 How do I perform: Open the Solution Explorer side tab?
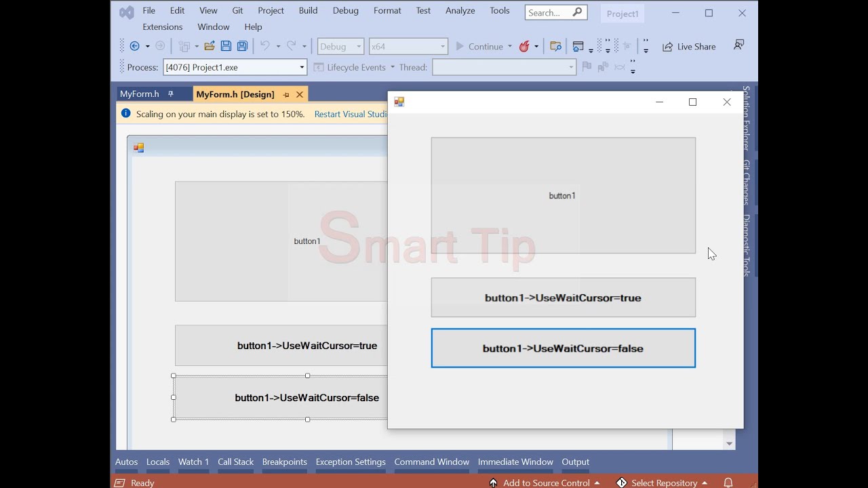click(x=746, y=118)
